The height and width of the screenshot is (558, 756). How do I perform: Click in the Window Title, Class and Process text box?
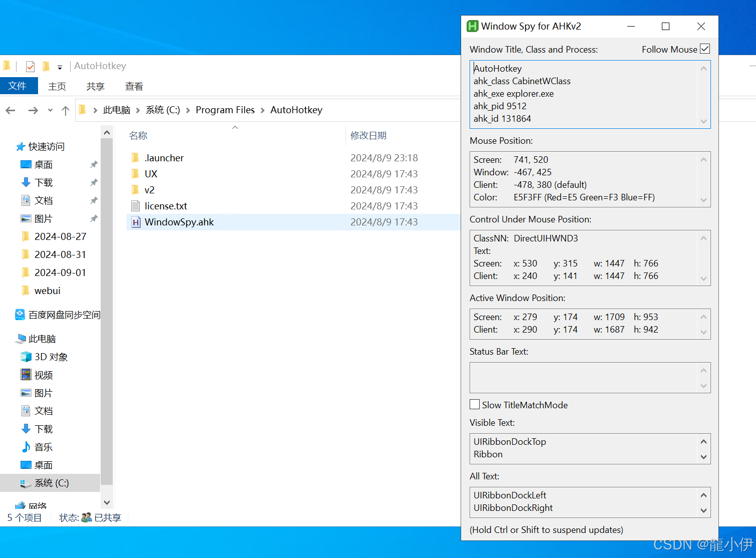click(590, 94)
